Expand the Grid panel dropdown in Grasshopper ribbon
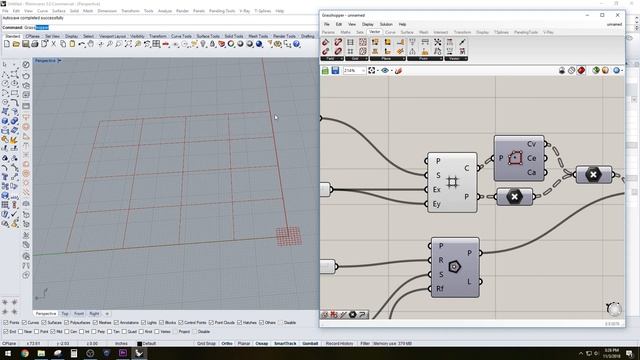 357,59
